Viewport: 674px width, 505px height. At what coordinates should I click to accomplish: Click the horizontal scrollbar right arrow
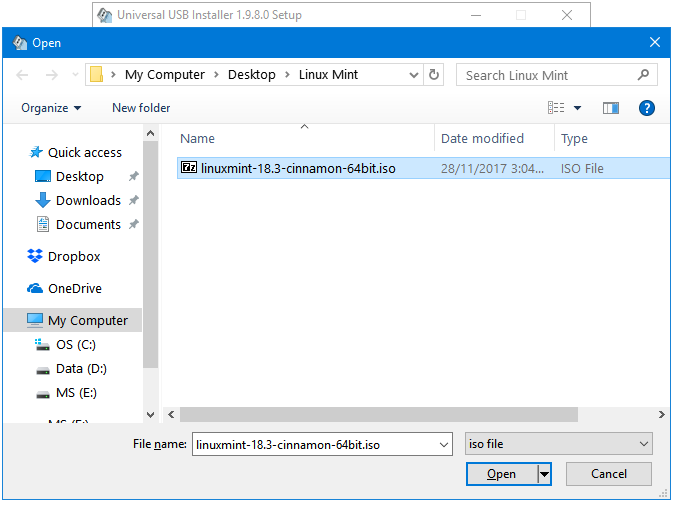click(x=662, y=414)
